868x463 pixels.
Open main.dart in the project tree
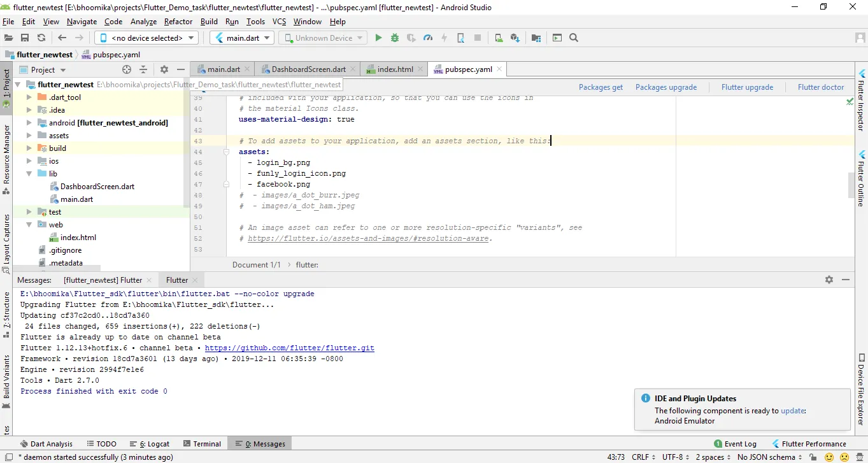tap(76, 199)
